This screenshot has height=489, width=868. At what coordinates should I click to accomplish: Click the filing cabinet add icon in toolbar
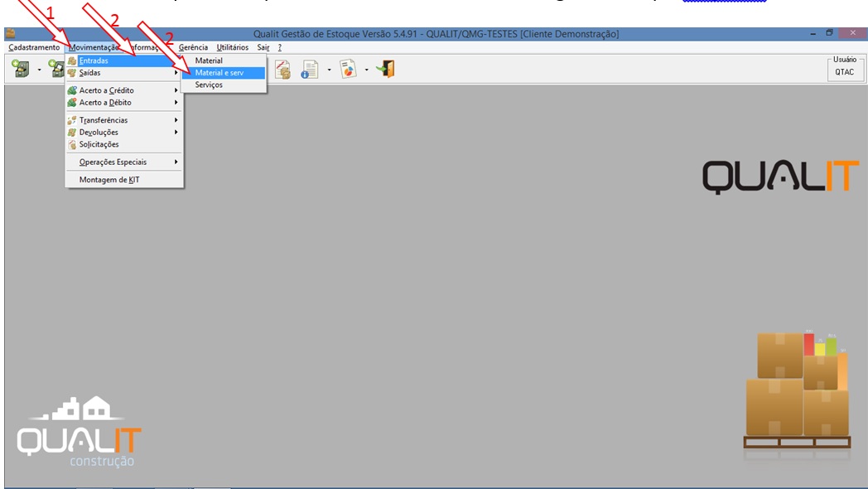point(21,70)
